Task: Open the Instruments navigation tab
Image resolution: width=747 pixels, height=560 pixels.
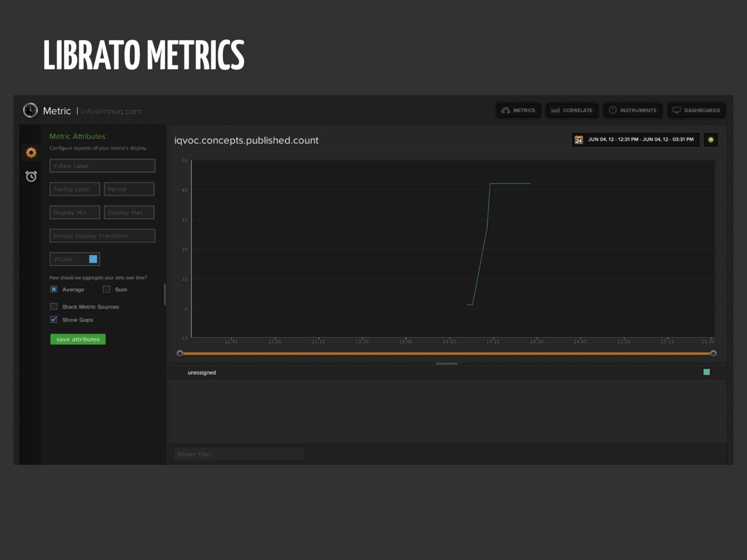Action: coord(633,111)
